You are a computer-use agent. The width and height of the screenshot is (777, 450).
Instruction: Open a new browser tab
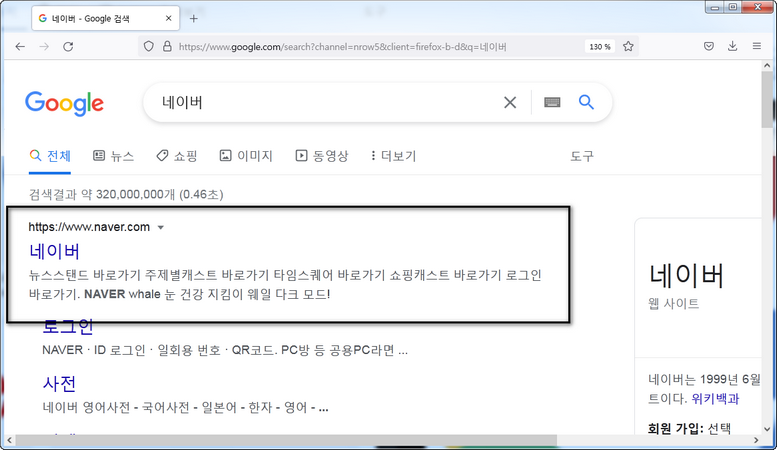click(x=194, y=19)
